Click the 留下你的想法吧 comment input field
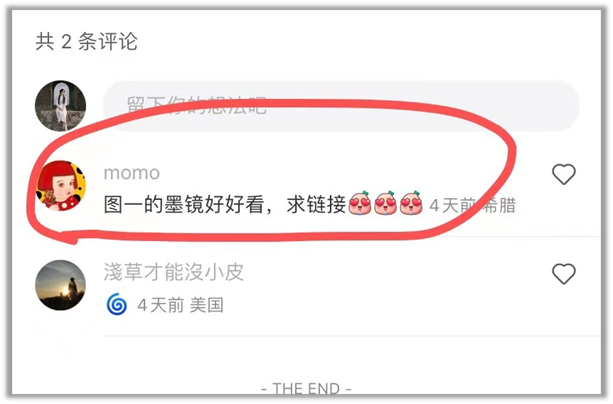 (341, 106)
